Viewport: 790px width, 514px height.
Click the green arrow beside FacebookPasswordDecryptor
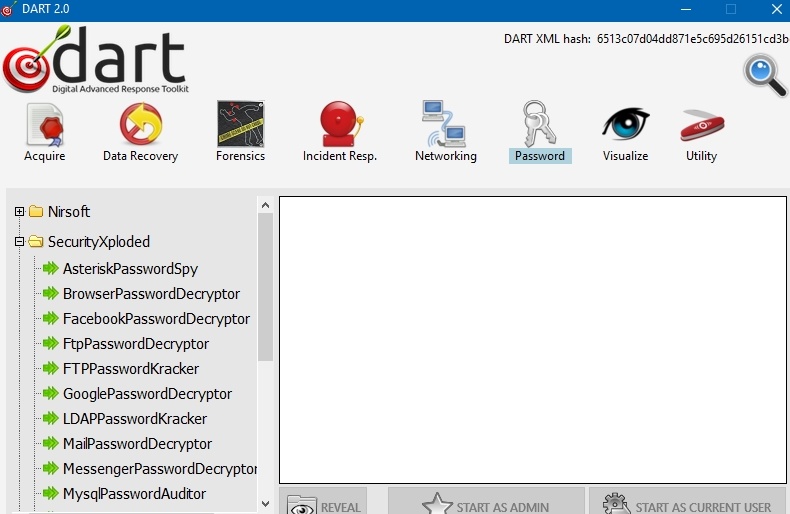point(50,318)
